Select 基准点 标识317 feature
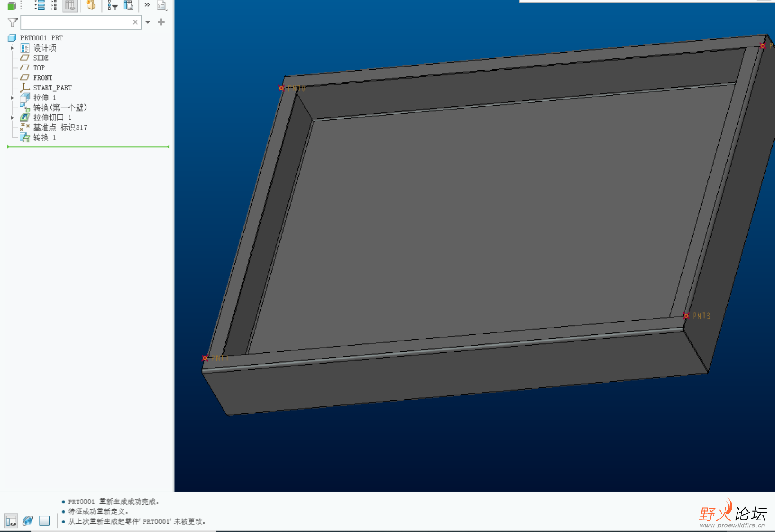 tap(60, 128)
